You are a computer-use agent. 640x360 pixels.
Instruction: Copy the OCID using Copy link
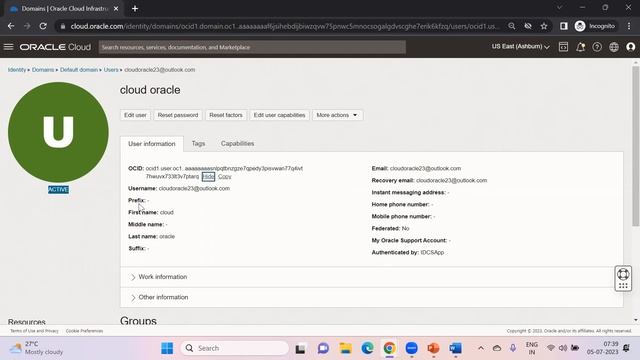click(x=224, y=176)
